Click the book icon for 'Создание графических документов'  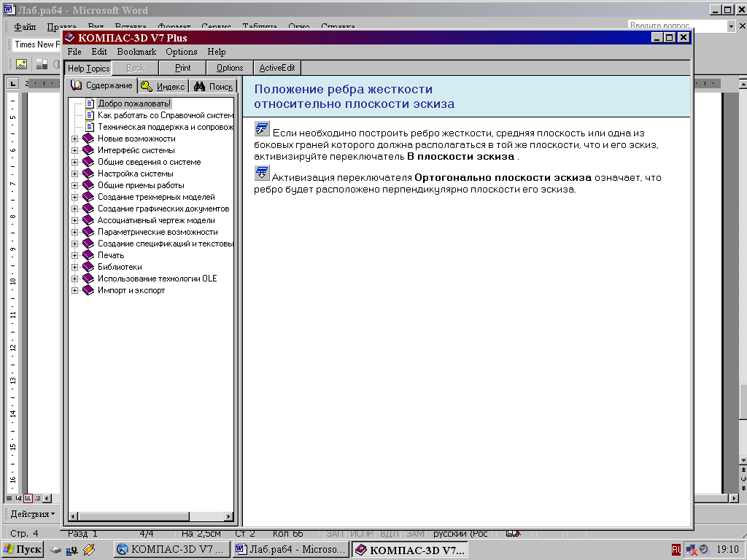88,209
